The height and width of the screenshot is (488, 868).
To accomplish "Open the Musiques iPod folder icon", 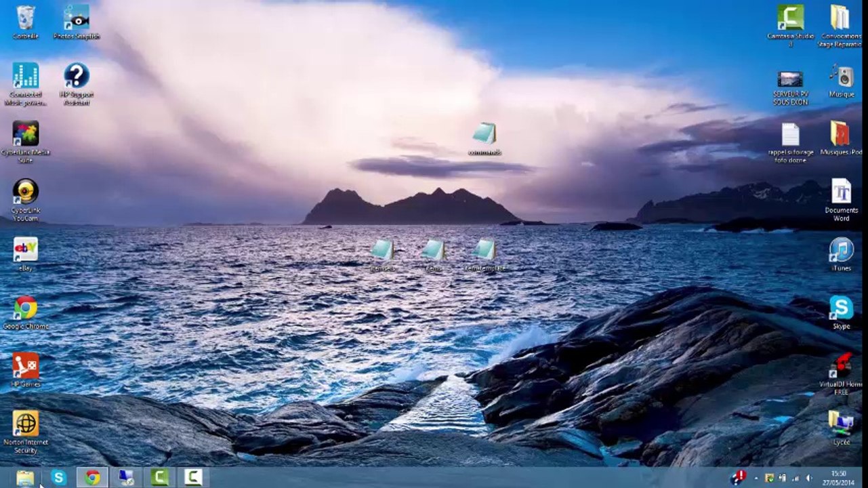I will pyautogui.click(x=840, y=138).
